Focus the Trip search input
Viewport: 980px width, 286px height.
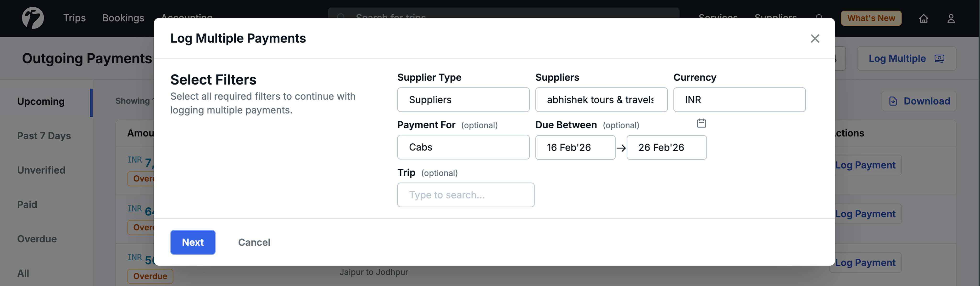pyautogui.click(x=465, y=195)
